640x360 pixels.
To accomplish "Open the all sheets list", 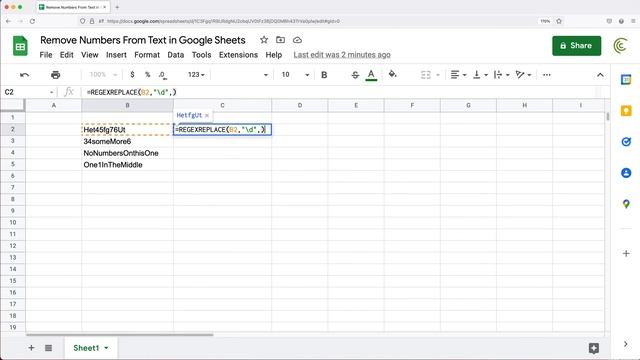I will click(49, 348).
